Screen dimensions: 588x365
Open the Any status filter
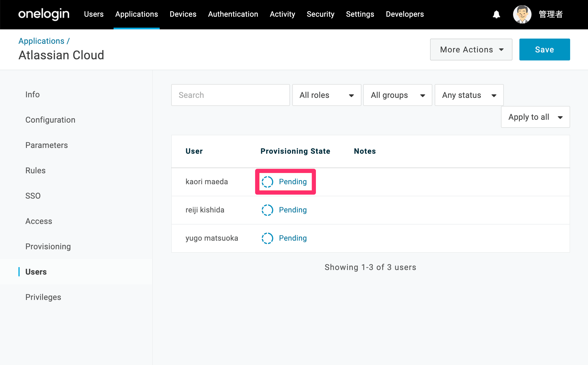(469, 95)
